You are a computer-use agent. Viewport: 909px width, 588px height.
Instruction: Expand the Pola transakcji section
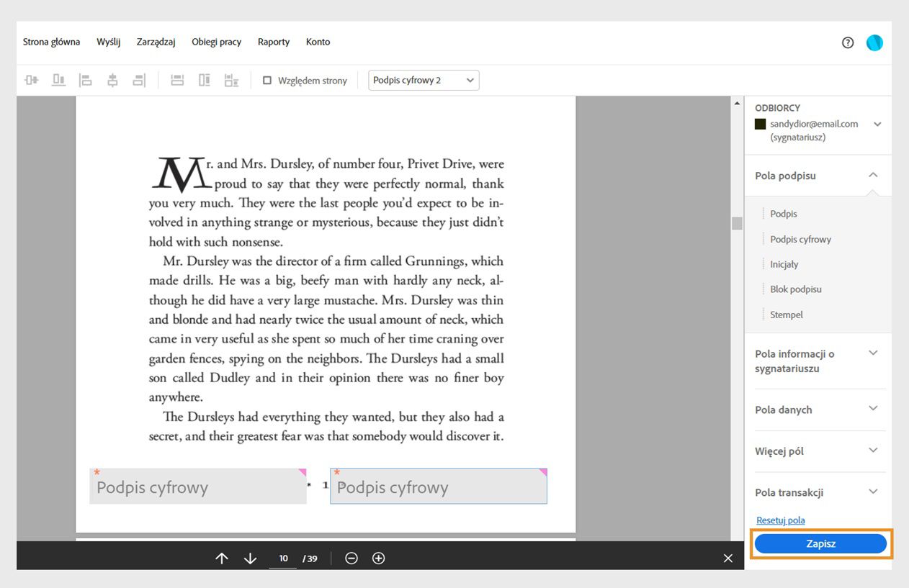coord(873,492)
